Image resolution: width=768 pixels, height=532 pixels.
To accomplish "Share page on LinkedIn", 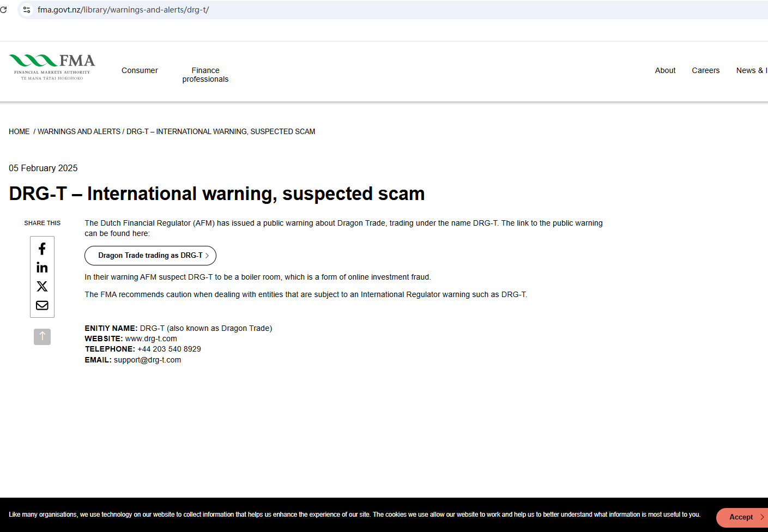I will coord(42,268).
